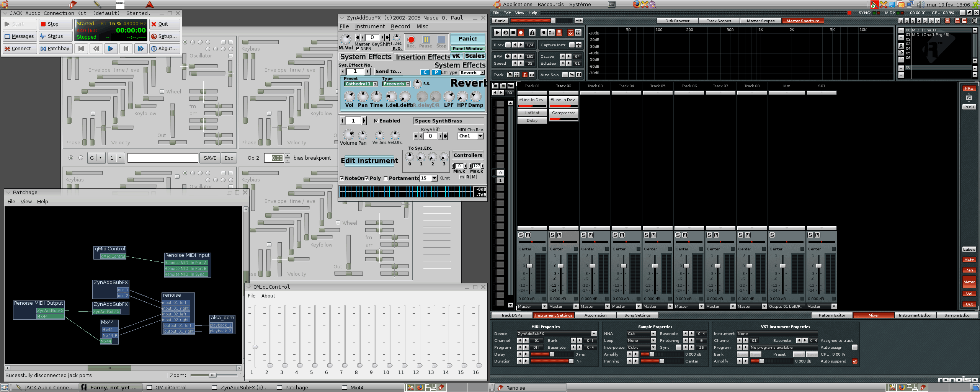Viewport: 980px width, 392px height.
Task: Open the Preset Cathedral 1 dropdown
Action: pos(361,84)
